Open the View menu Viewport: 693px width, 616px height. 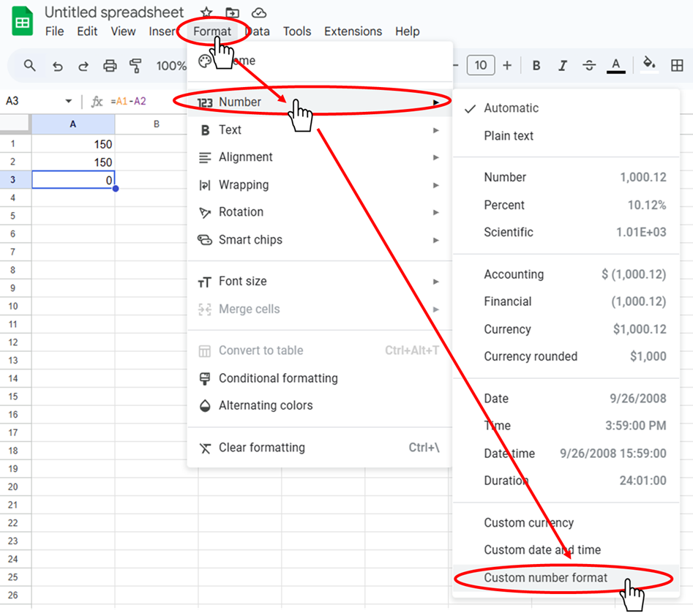tap(122, 31)
